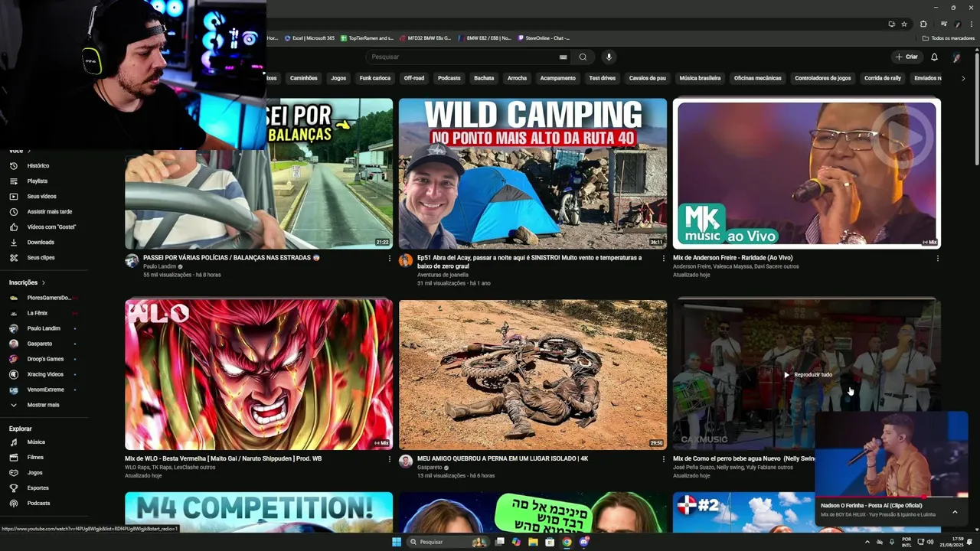Open Jogos under Explorar

(35, 472)
